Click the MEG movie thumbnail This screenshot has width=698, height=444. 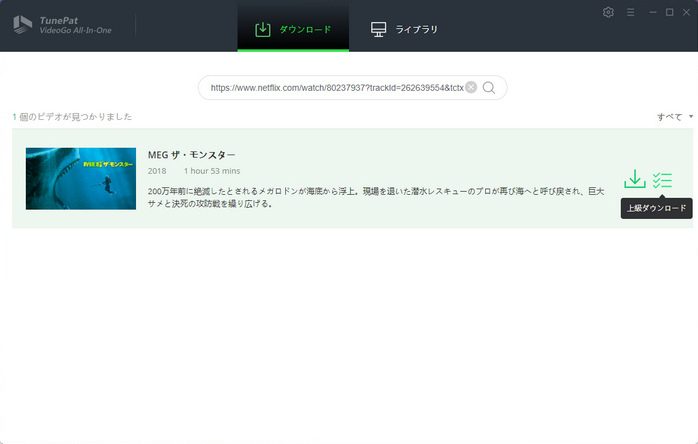[x=81, y=179]
